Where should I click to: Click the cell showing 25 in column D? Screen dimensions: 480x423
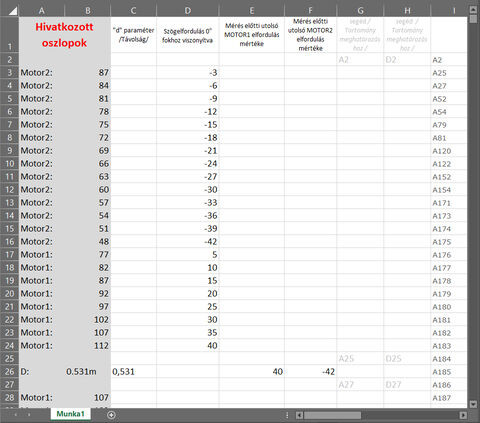point(188,307)
